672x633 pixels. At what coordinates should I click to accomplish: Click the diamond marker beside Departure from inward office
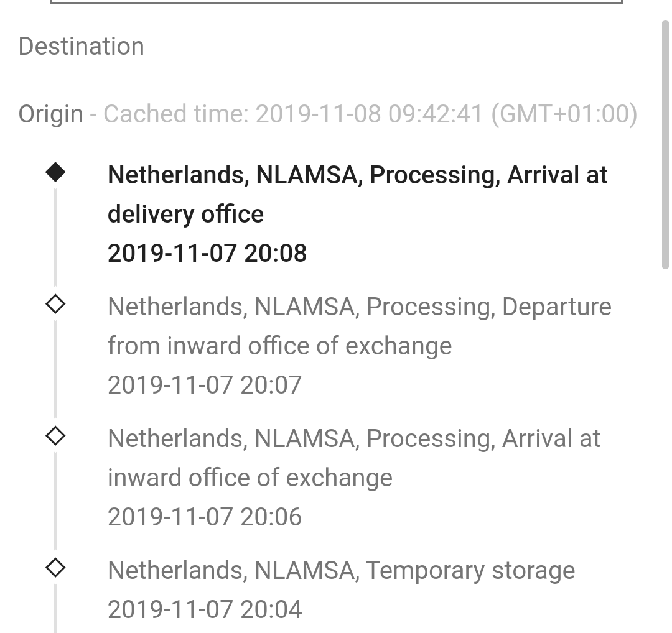[x=55, y=305]
